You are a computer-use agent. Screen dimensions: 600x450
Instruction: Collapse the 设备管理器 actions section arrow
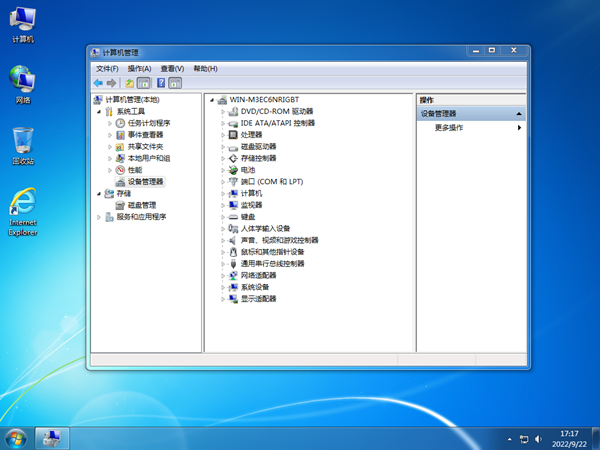pos(519,114)
